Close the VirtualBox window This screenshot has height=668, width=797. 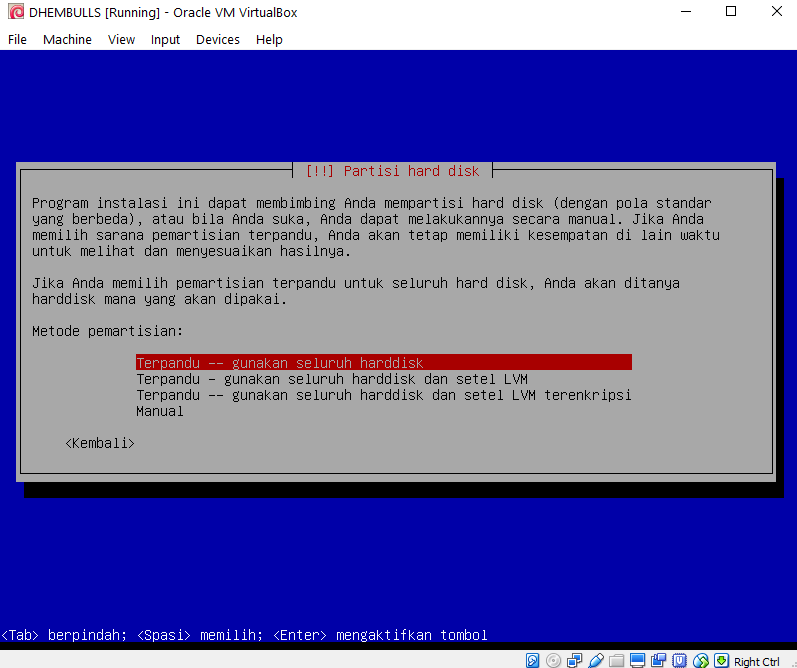777,12
